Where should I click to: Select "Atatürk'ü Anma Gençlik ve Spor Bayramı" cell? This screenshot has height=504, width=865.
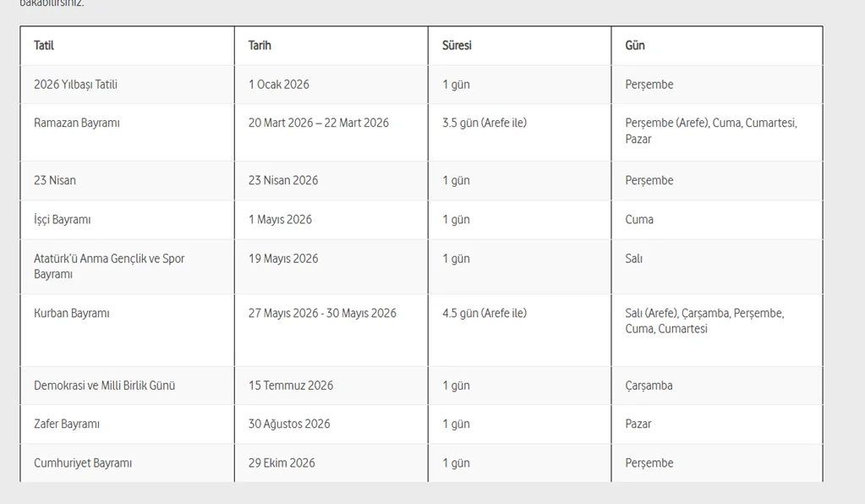pos(109,266)
